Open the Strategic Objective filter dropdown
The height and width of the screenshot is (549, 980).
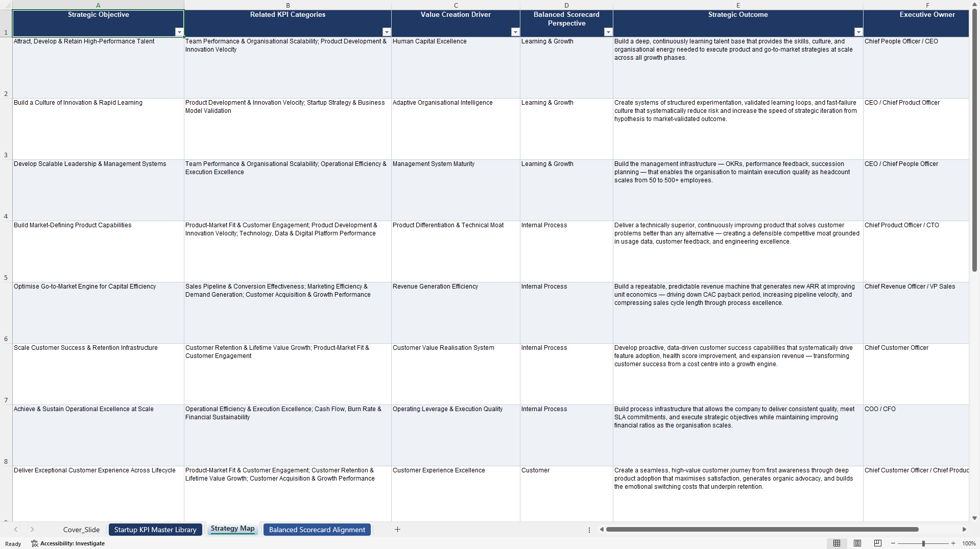coord(179,32)
